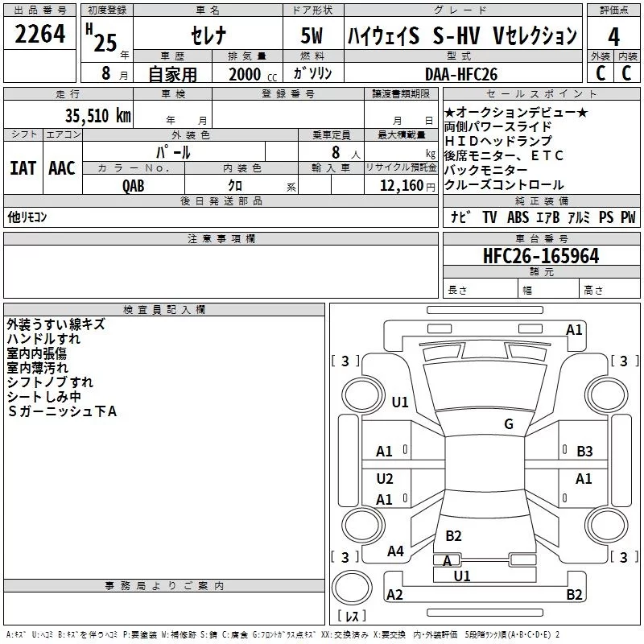Select the 他リモコン item text
Screen dimensions: 644x644
(x=27, y=217)
